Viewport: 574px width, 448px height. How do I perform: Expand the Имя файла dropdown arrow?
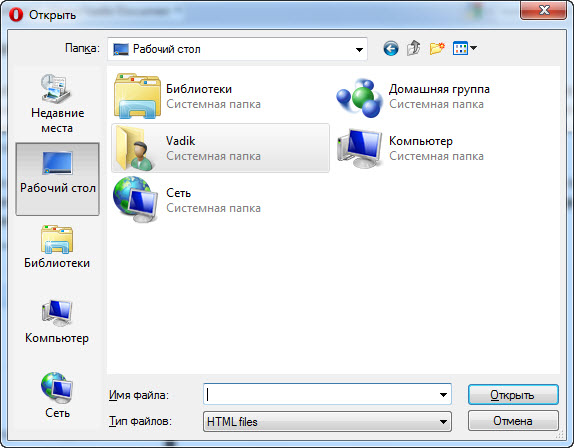(443, 395)
